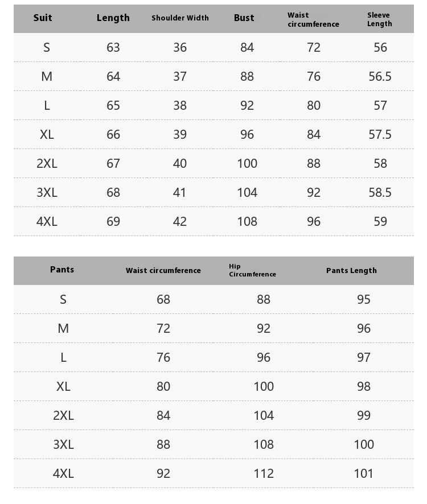Click pants Waist circumference header
This screenshot has height=504, width=427.
[163, 271]
